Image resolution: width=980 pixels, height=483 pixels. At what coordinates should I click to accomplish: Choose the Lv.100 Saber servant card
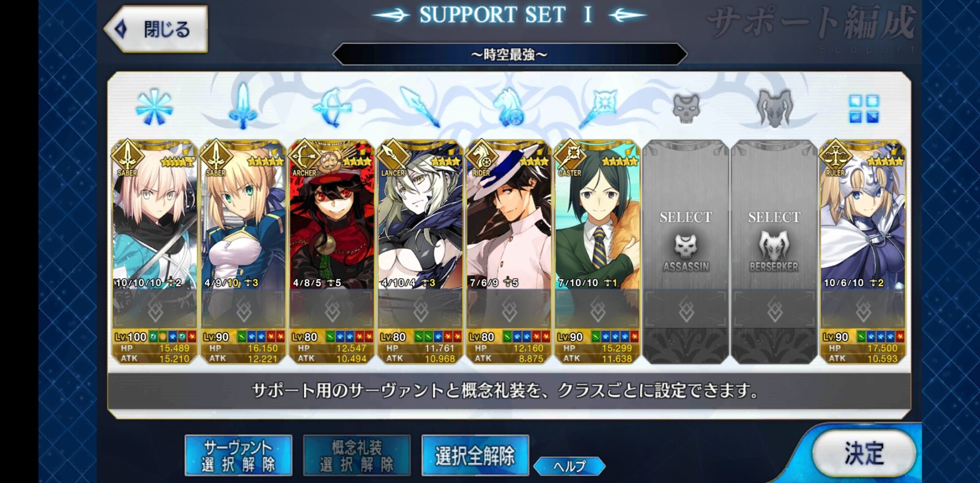[x=155, y=252]
